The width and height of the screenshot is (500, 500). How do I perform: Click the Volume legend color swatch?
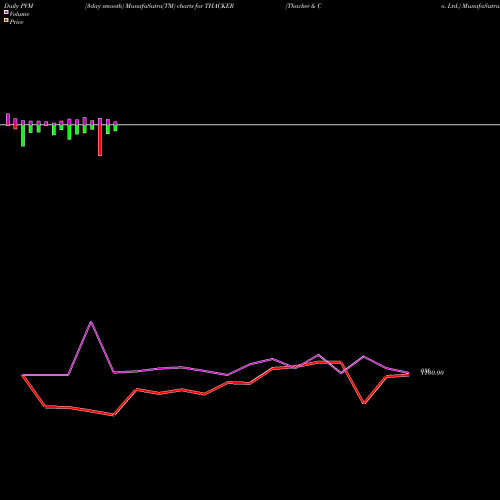pos(6,12)
